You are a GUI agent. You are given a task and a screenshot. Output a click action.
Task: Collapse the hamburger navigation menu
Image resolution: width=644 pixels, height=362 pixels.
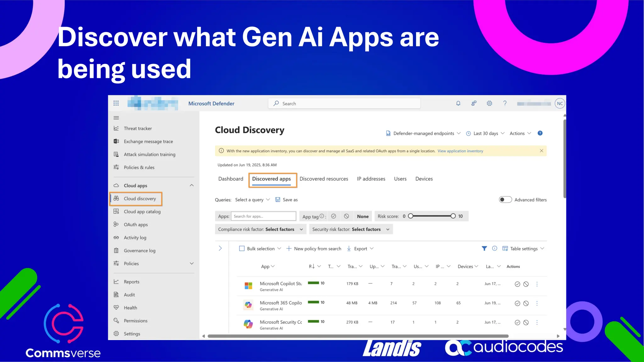(116, 118)
